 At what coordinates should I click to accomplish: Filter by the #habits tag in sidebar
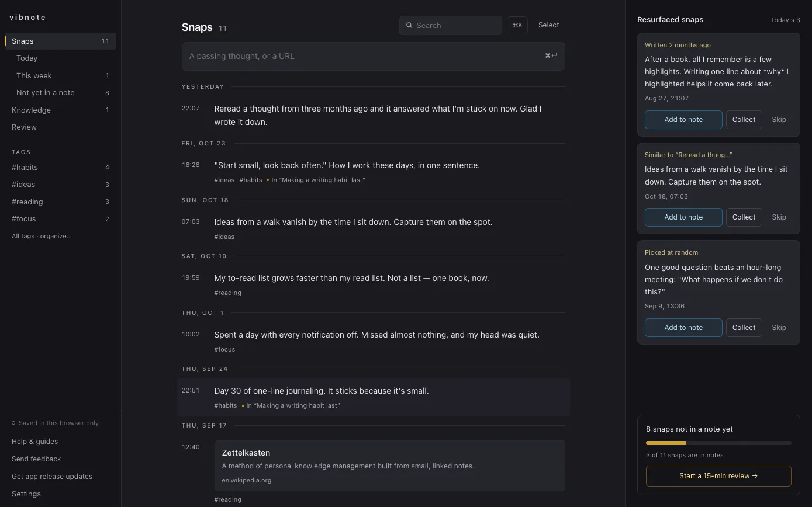[60, 167]
